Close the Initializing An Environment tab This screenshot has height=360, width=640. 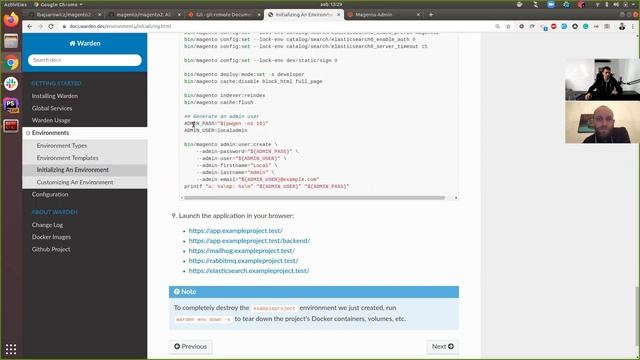(338, 15)
